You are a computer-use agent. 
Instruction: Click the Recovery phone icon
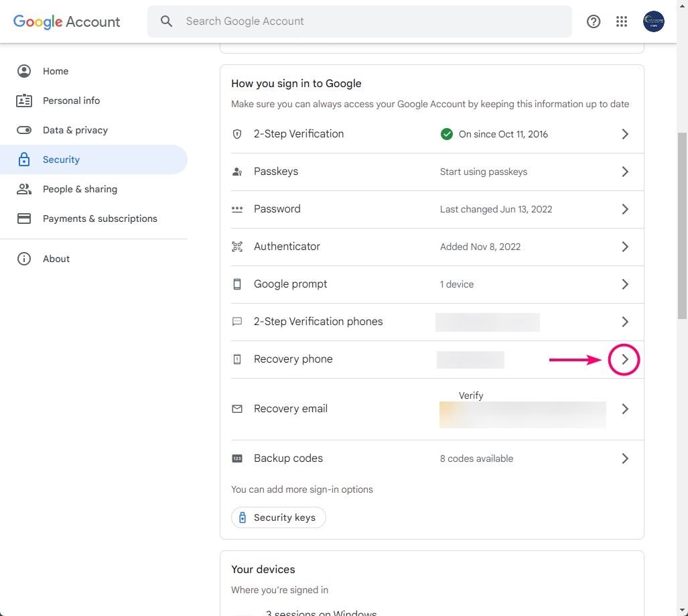click(237, 359)
